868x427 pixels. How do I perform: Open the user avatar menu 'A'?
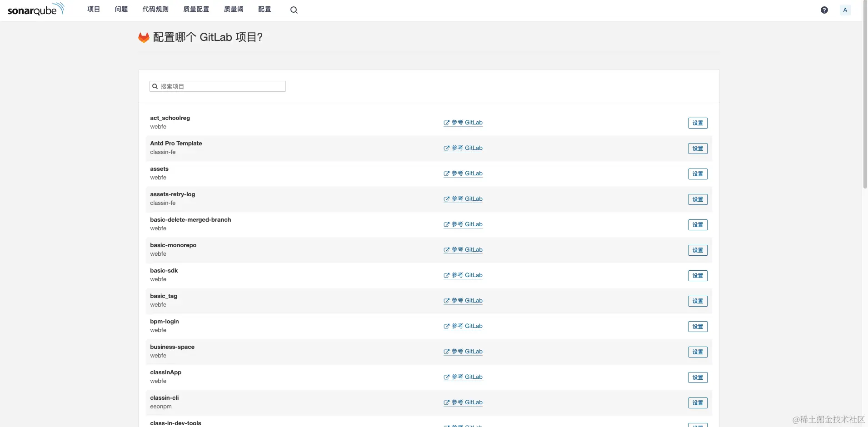[x=845, y=10]
